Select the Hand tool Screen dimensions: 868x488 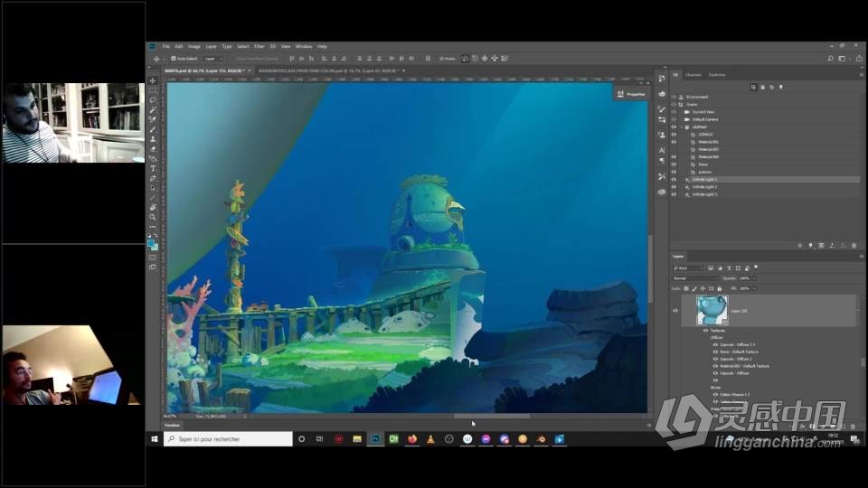tap(153, 208)
